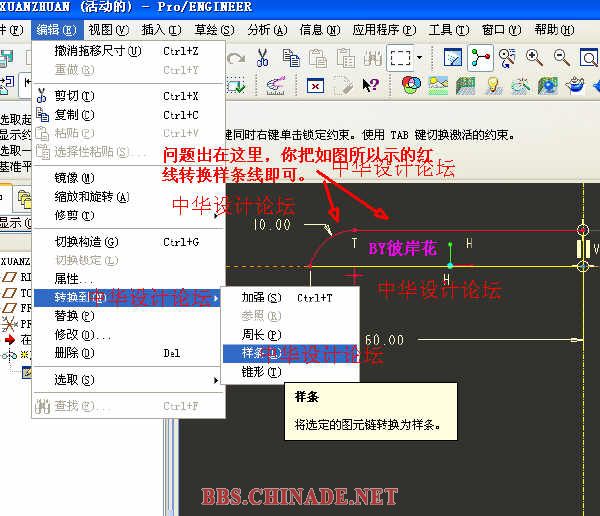Select 加强(S) in the convert submenu

pos(291,297)
